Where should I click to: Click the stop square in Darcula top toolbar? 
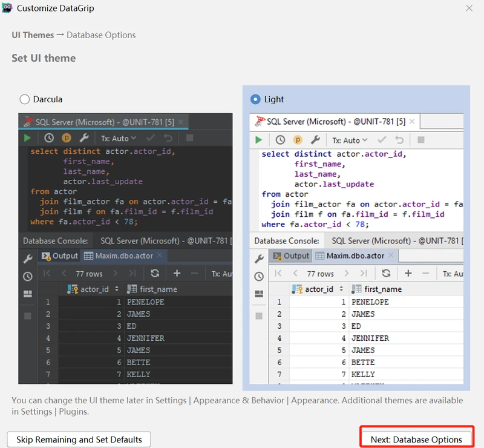(189, 138)
